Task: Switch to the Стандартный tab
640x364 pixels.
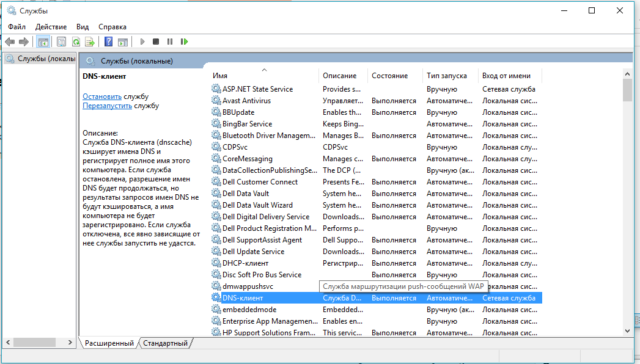Action: pos(165,343)
